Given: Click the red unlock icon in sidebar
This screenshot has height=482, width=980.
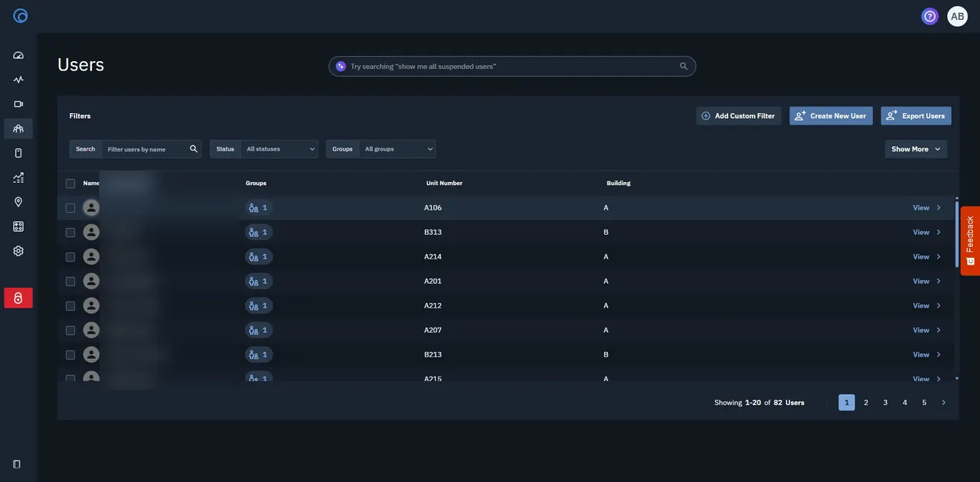Looking at the screenshot, I should 18,298.
